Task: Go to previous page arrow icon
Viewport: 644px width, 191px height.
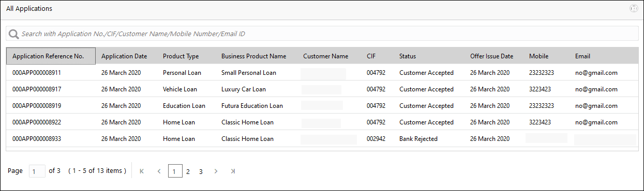Action: 159,171
